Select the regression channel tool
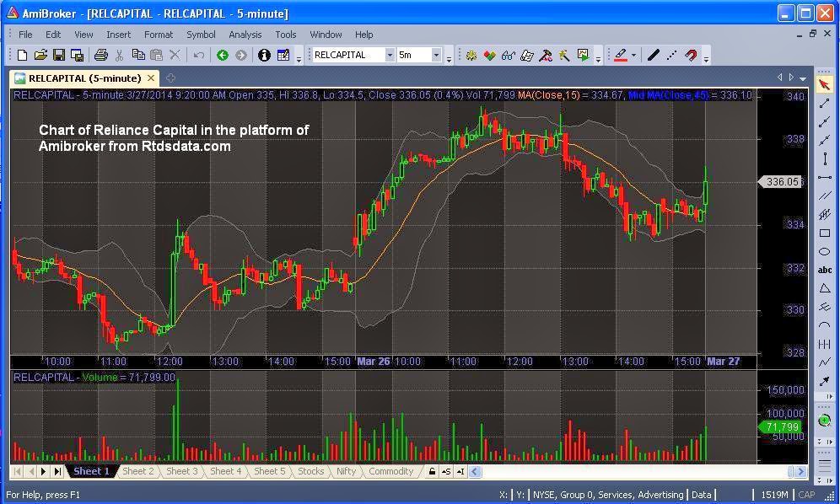 click(825, 215)
